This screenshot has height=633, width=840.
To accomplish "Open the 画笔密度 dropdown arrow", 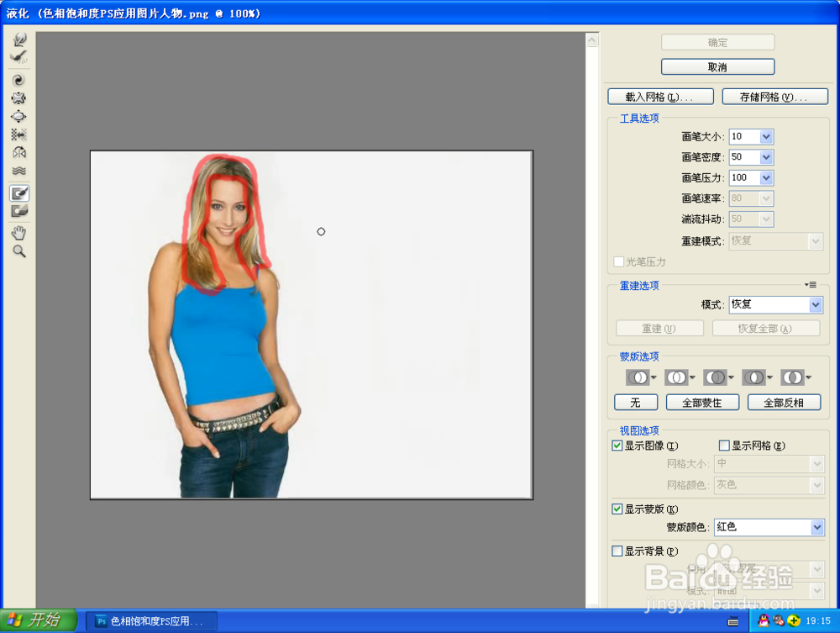I will pyautogui.click(x=766, y=157).
